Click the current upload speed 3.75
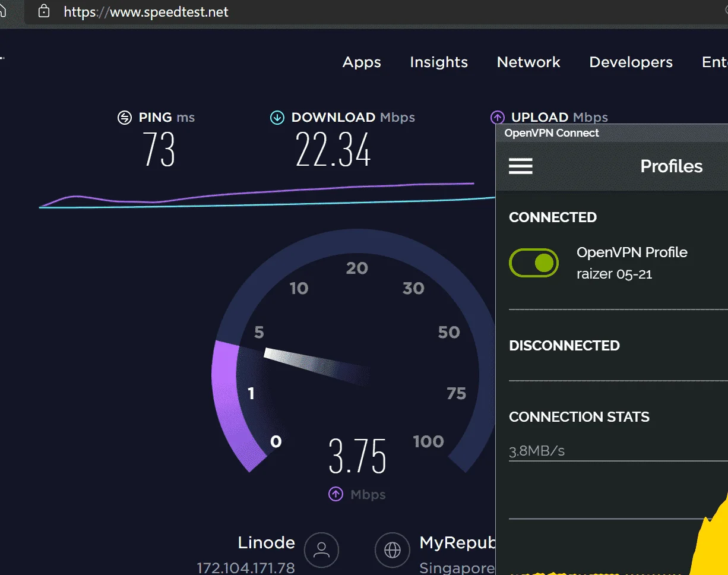This screenshot has height=575, width=728. point(357,456)
